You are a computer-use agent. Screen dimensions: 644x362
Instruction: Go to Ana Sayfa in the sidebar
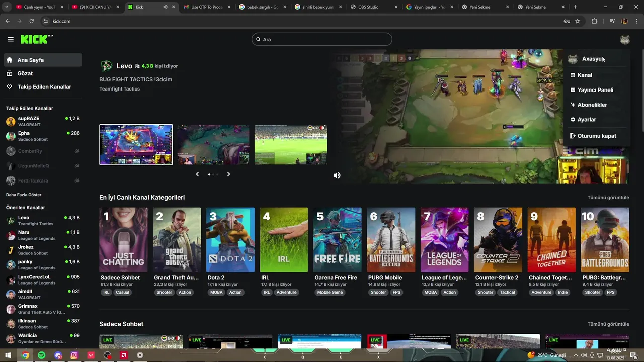(x=43, y=60)
